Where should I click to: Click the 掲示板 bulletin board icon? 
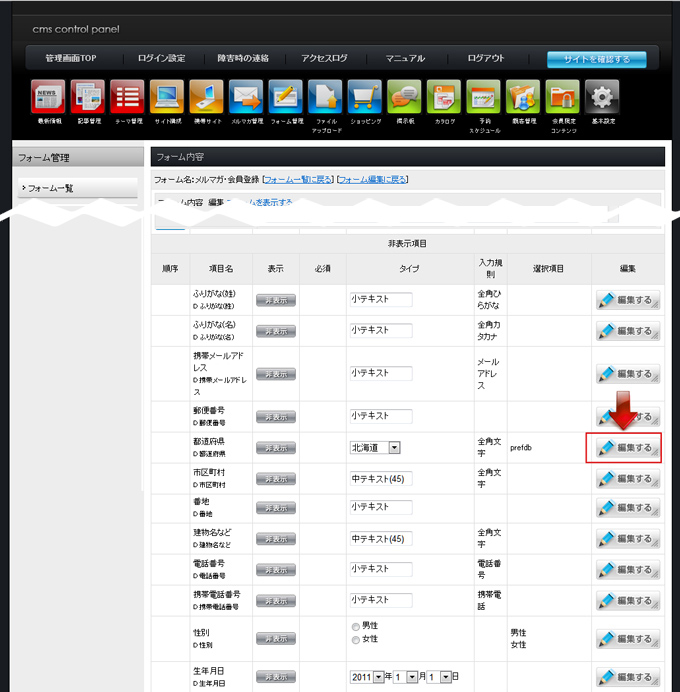tap(404, 98)
